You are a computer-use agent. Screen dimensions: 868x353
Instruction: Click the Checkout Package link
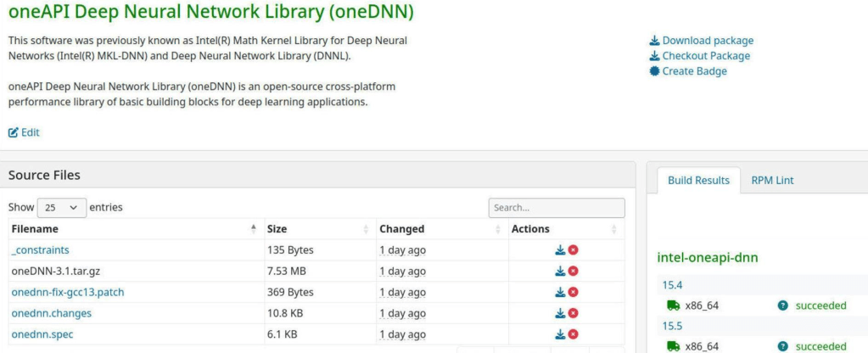(x=705, y=56)
